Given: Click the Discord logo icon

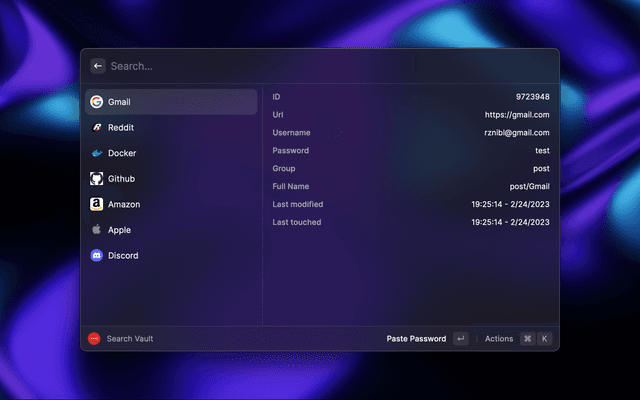Looking at the screenshot, I should click(x=97, y=256).
